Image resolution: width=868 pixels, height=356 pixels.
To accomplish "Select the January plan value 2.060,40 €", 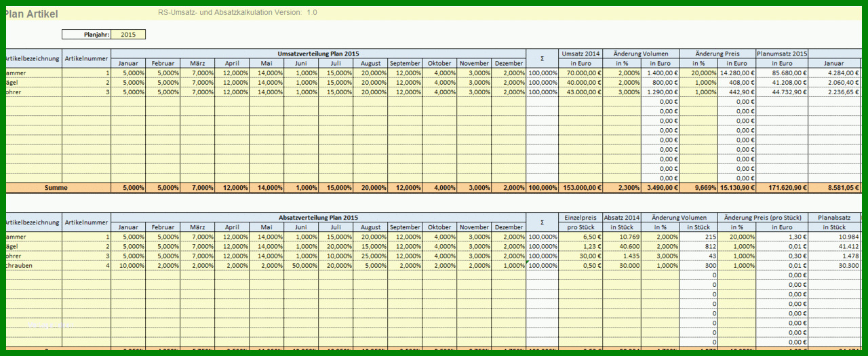I will [x=835, y=82].
